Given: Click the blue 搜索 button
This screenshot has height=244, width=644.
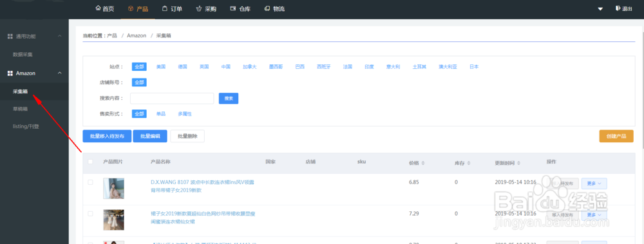Looking at the screenshot, I should tap(229, 98).
